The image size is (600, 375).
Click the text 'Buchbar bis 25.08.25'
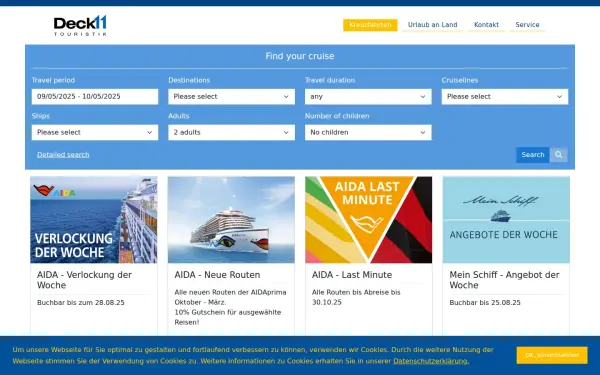pos(485,302)
